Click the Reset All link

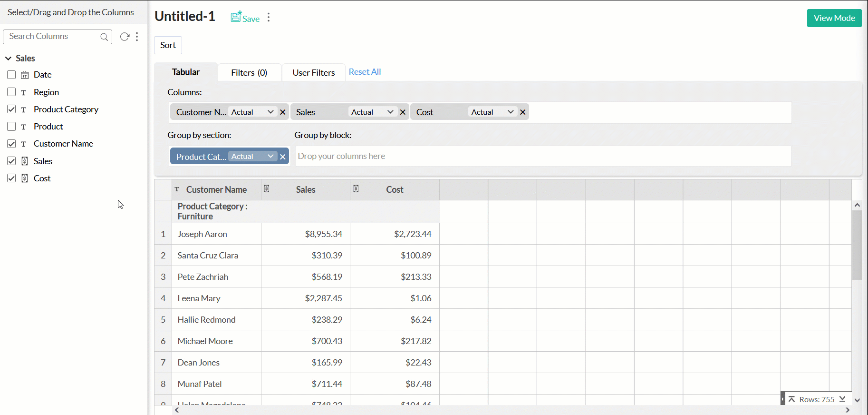click(365, 72)
